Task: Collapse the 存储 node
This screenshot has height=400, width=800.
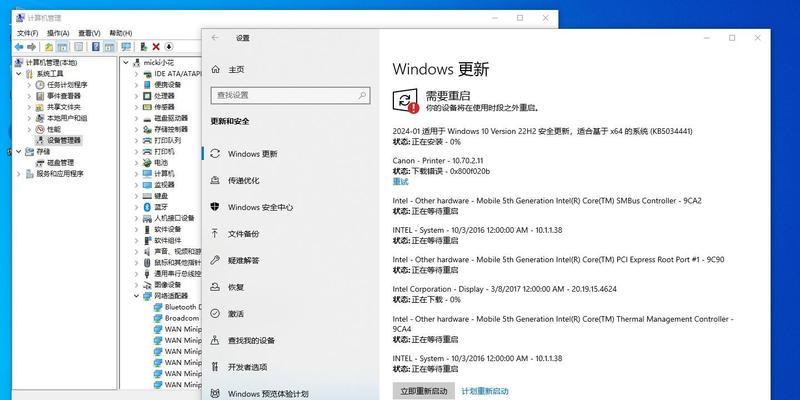Action: (19, 152)
